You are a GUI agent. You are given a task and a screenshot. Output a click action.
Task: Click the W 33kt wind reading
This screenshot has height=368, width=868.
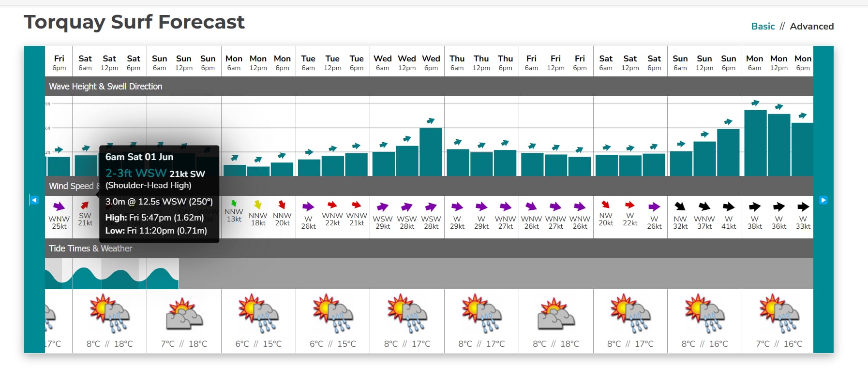pyautogui.click(x=803, y=222)
